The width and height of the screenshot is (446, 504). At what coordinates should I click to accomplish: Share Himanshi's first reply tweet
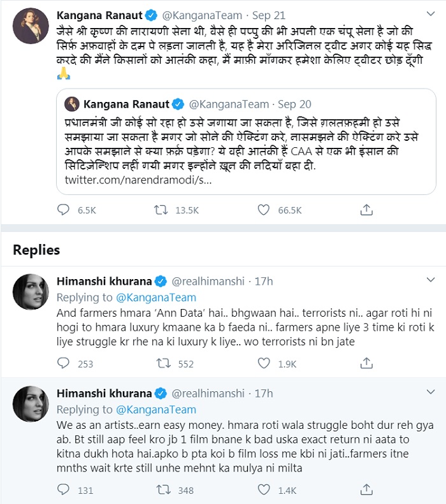click(x=366, y=363)
